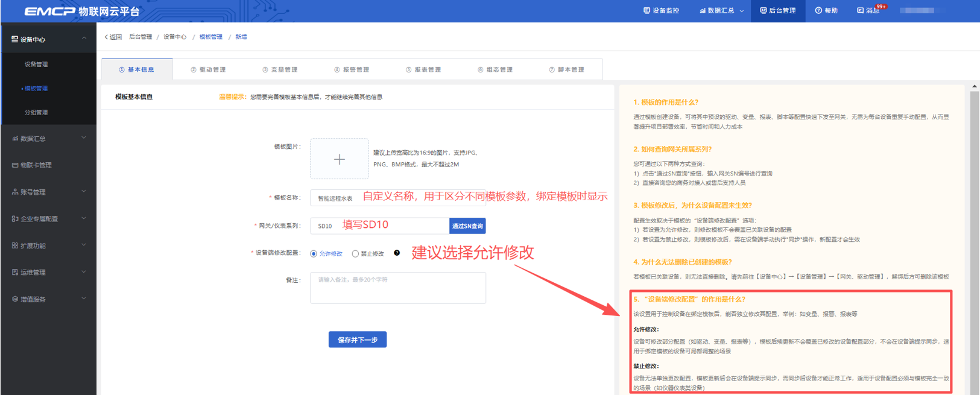Click the 备注 remarks text area
The width and height of the screenshot is (980, 395).
[x=398, y=288]
